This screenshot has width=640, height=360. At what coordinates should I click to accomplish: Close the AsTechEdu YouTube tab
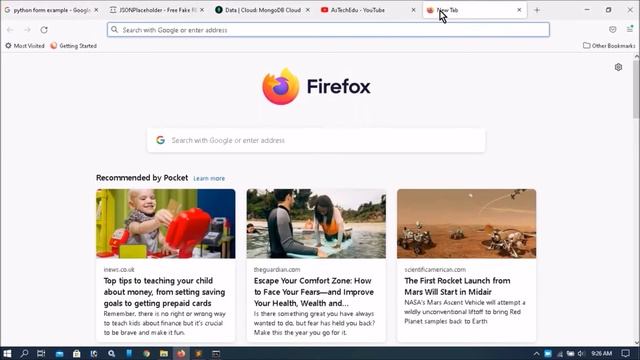(413, 10)
